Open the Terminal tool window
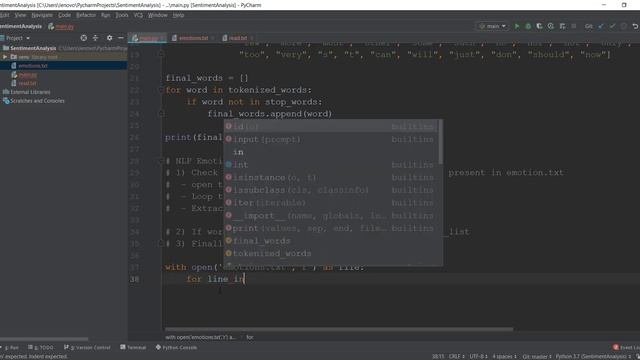The image size is (640, 360). click(133, 347)
